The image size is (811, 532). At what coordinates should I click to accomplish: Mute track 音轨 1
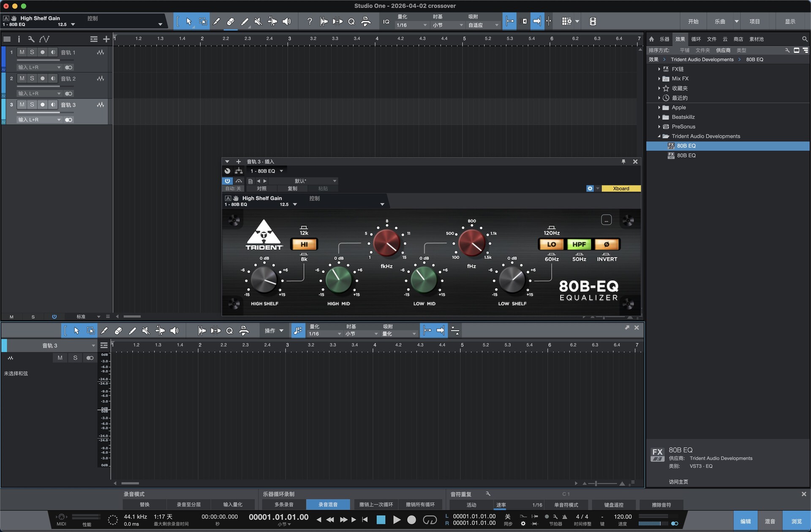click(x=22, y=52)
